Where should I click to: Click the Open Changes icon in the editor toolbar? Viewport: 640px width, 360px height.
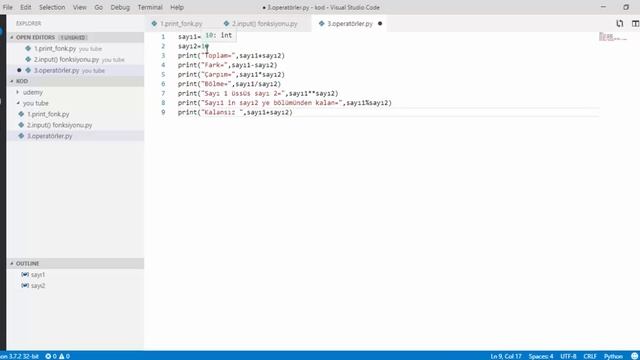point(620,24)
